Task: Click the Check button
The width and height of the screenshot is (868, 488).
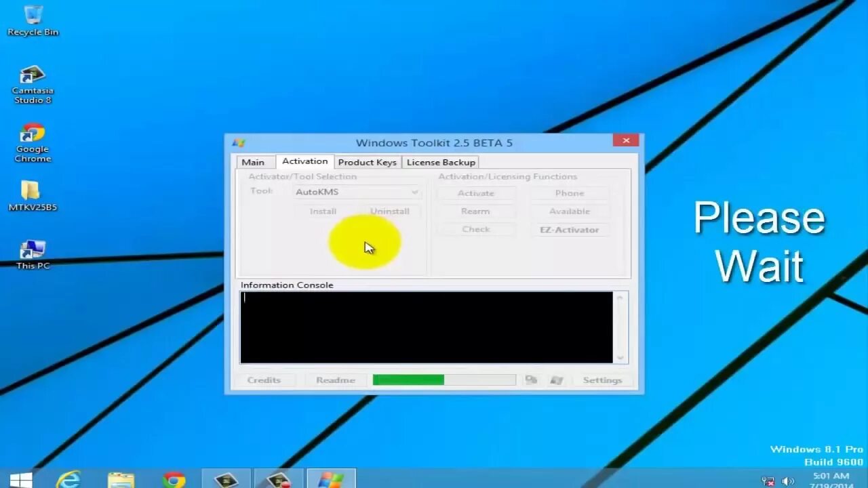Action: (x=476, y=230)
